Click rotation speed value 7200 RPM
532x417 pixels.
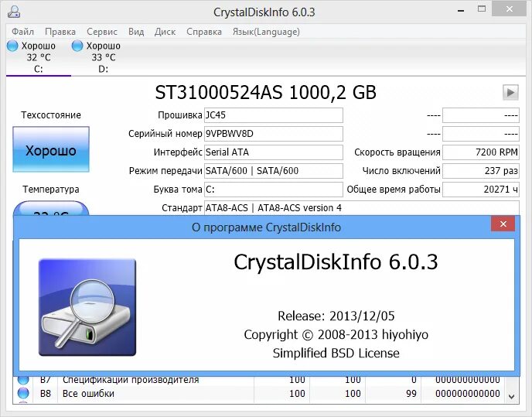481,152
